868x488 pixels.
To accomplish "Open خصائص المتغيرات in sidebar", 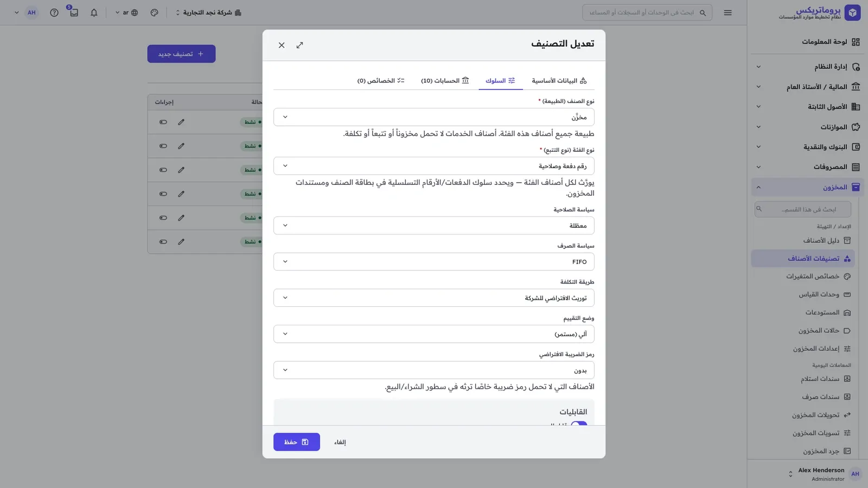I will (818, 277).
